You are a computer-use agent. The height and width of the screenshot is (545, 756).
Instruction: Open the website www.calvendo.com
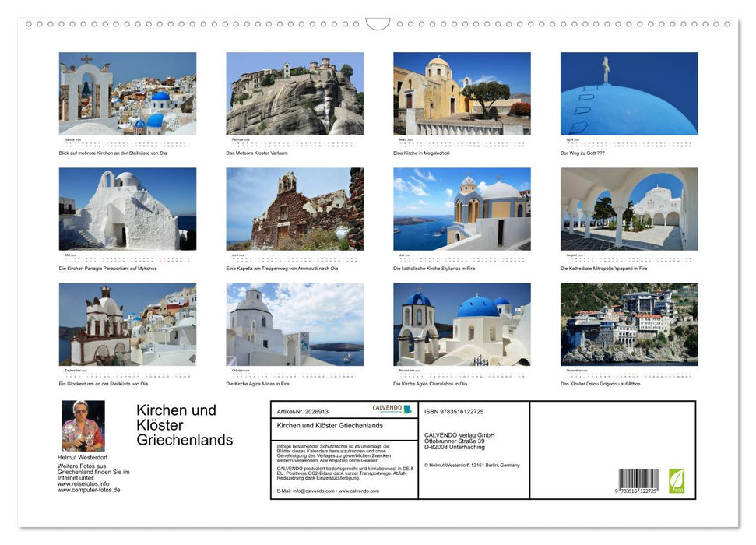[360, 491]
